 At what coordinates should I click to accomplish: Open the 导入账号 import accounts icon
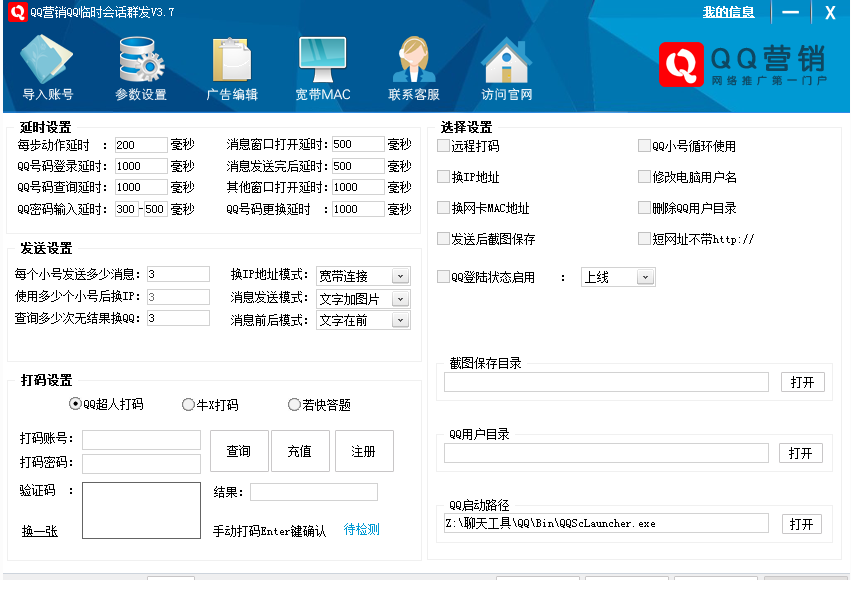tap(47, 67)
